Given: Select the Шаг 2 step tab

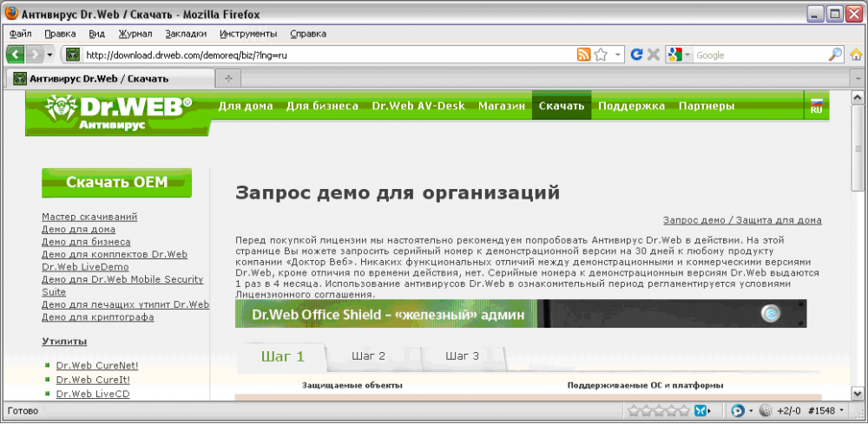Looking at the screenshot, I should [x=368, y=356].
